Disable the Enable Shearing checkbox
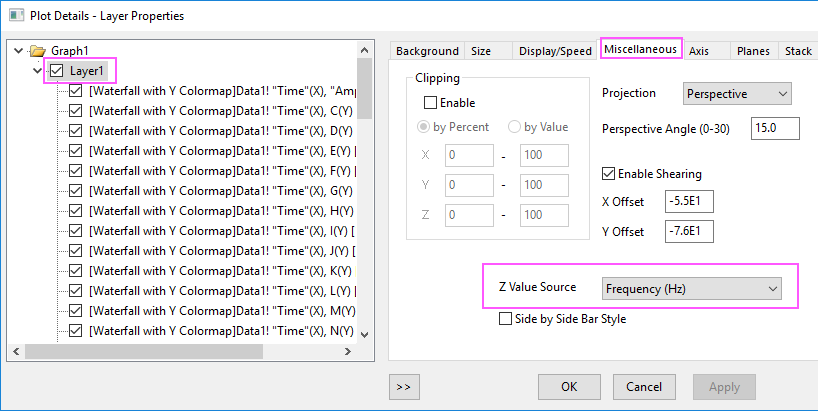 (609, 174)
